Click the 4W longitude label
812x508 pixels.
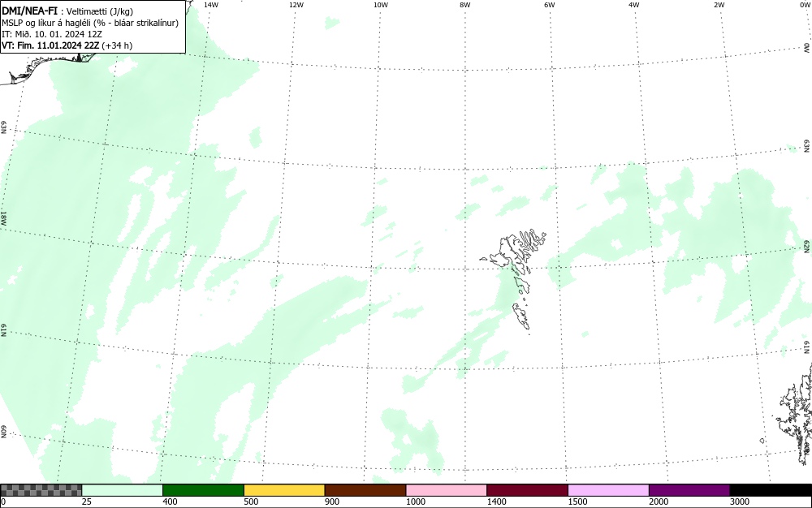point(634,5)
